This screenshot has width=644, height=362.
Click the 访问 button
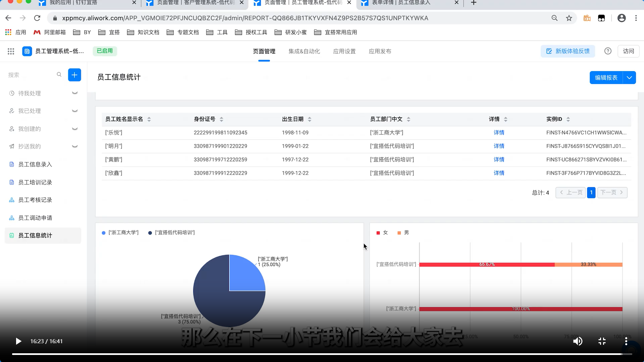click(629, 51)
